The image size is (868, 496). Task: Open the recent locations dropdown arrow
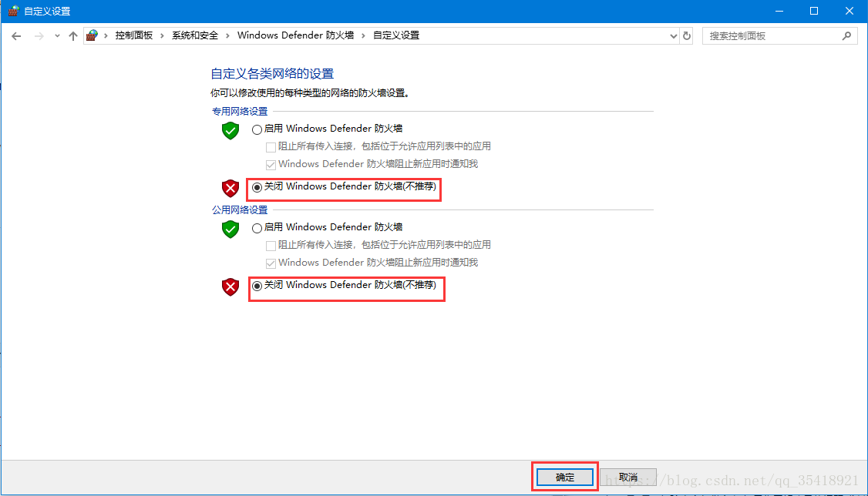tap(57, 36)
